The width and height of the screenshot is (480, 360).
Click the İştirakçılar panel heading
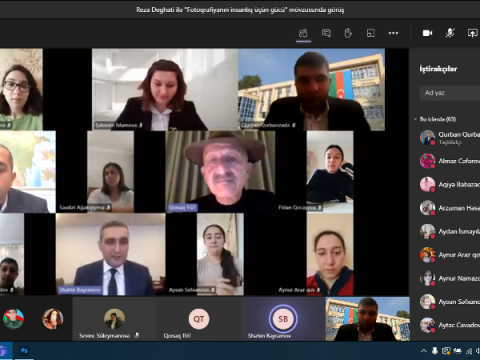click(438, 69)
